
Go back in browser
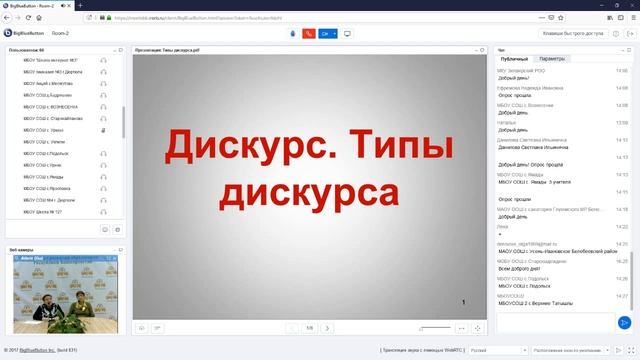[x=7, y=18]
